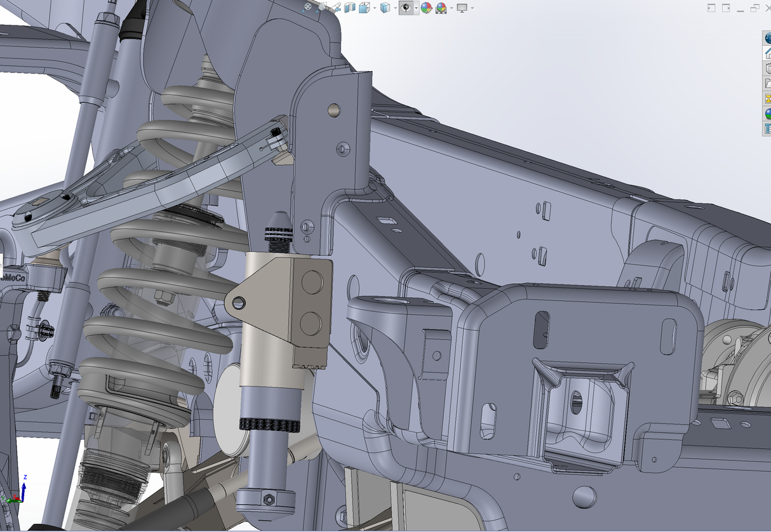Open the Design Library task pane tab

[x=767, y=69]
